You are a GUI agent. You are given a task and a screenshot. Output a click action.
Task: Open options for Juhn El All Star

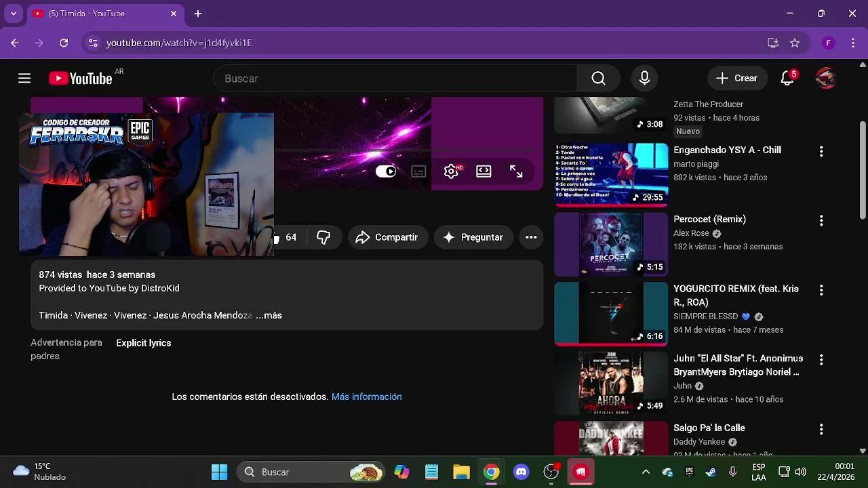[x=821, y=359]
